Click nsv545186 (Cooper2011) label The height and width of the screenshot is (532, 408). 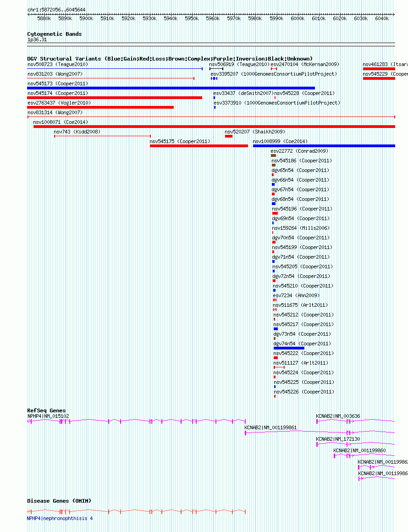[302, 161]
